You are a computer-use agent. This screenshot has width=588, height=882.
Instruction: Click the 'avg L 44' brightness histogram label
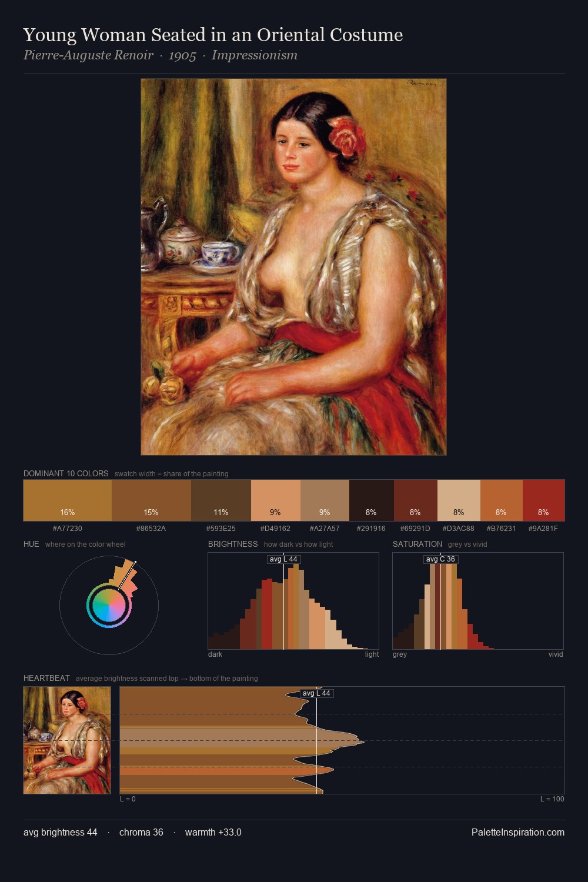[x=283, y=559]
